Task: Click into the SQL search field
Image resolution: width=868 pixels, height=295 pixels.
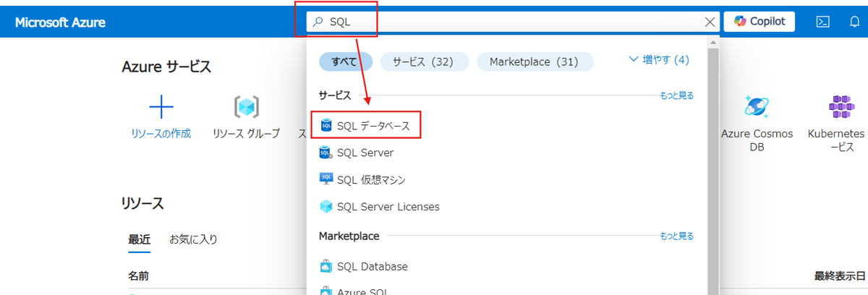Action: [x=514, y=22]
